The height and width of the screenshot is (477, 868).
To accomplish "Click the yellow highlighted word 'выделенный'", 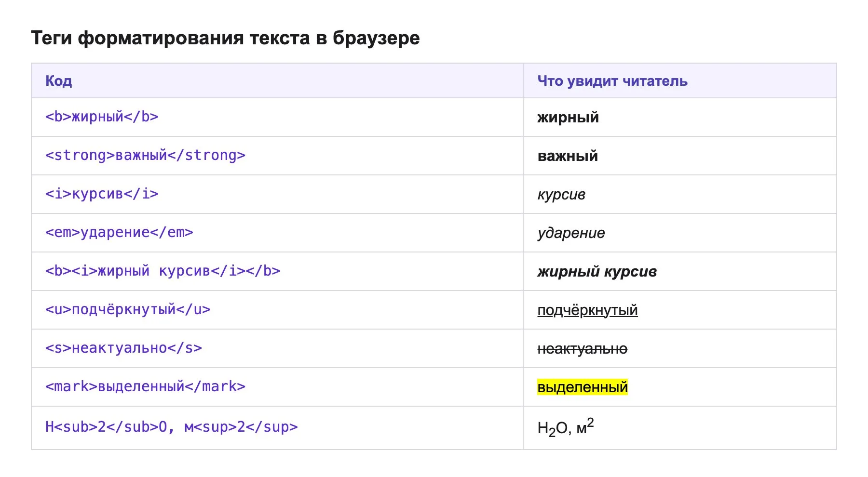I will pyautogui.click(x=583, y=387).
